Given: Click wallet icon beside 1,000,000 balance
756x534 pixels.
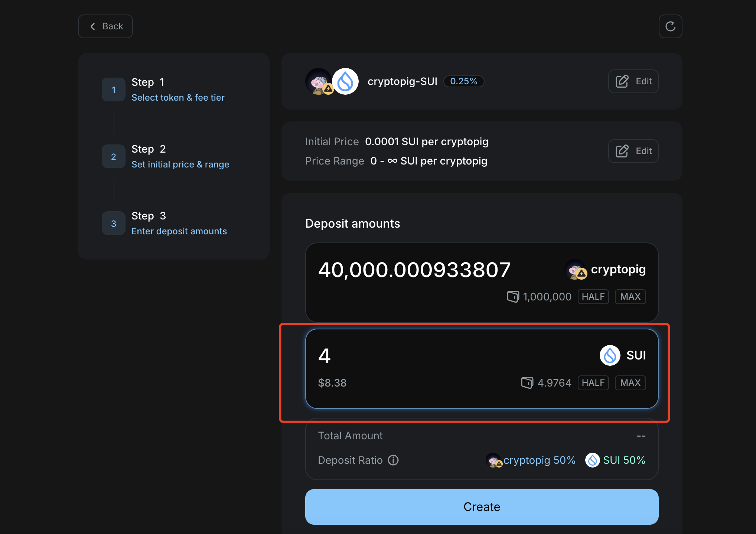Looking at the screenshot, I should tap(513, 297).
